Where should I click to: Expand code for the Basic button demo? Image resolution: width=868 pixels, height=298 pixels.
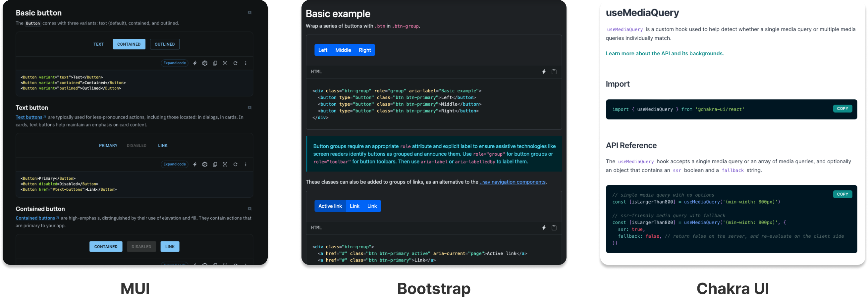pos(175,63)
